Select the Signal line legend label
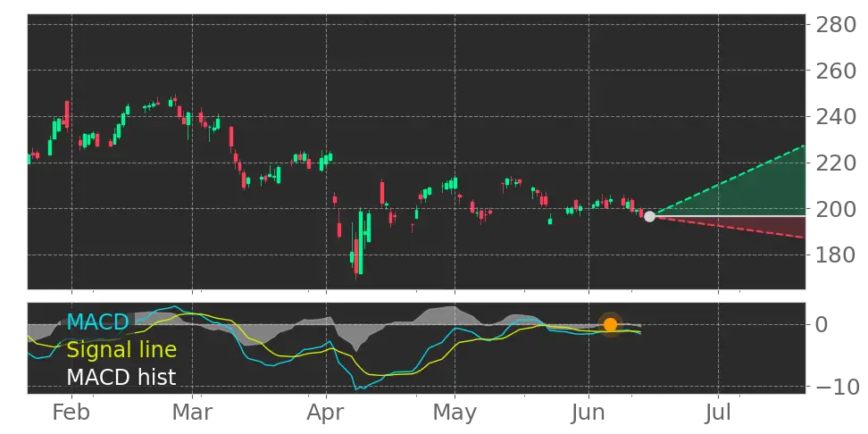Viewport: 868px width, 434px height. point(121,350)
